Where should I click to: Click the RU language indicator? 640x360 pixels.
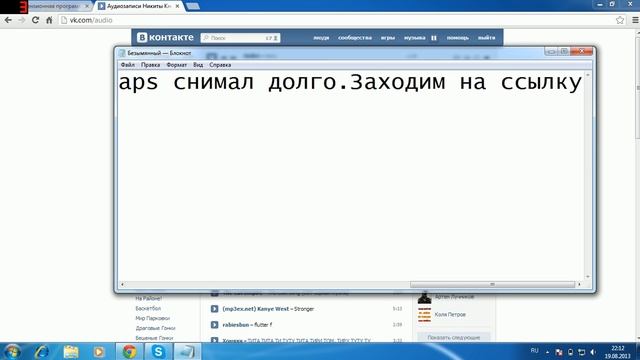(x=534, y=351)
